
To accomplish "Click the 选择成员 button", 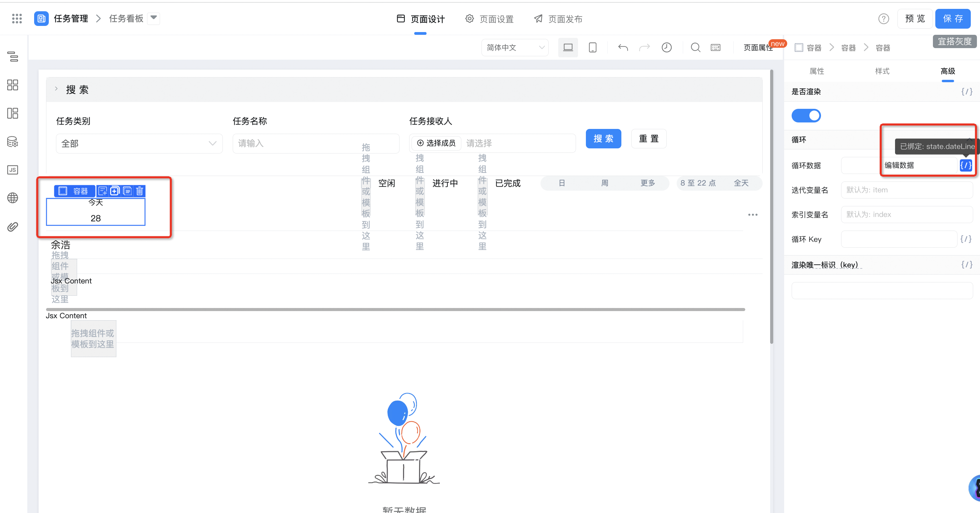I will (x=436, y=143).
